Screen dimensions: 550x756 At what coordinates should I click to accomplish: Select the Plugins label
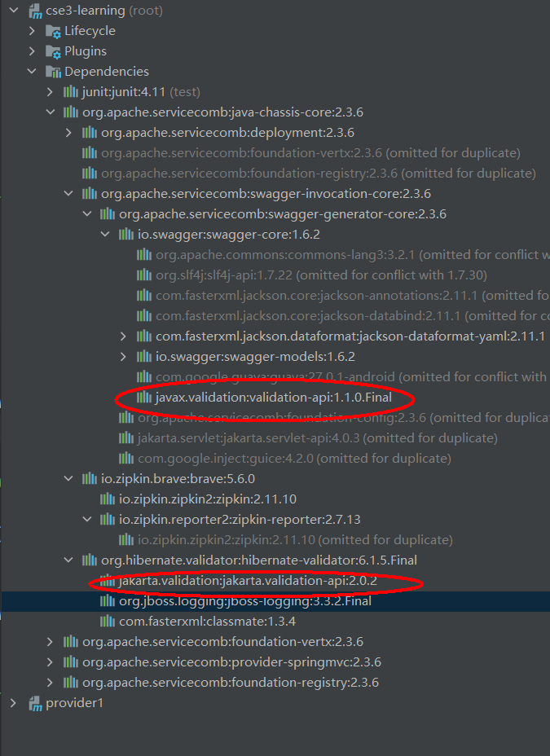[86, 51]
